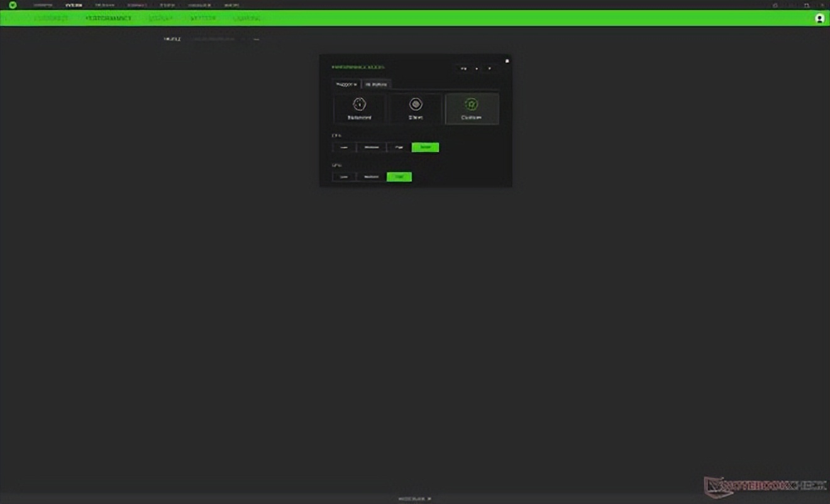Set GPU to Medium
Viewport: 830px width, 504px height.
pos(371,177)
